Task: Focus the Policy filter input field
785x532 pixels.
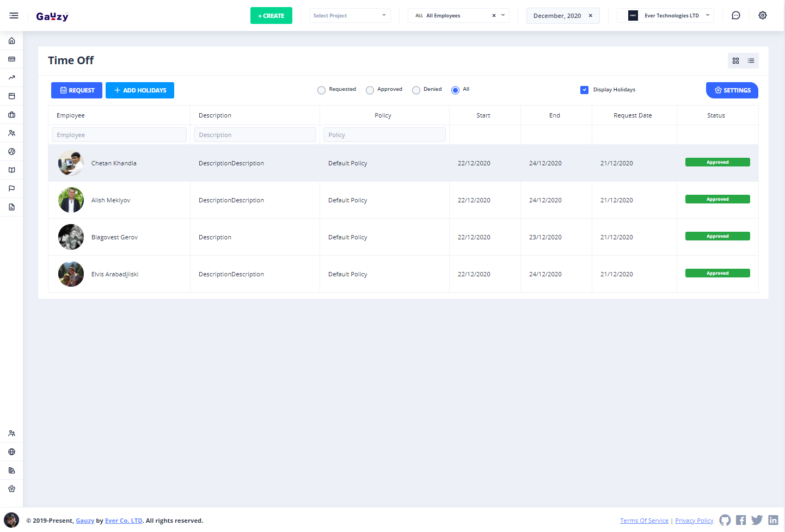Action: click(x=384, y=135)
